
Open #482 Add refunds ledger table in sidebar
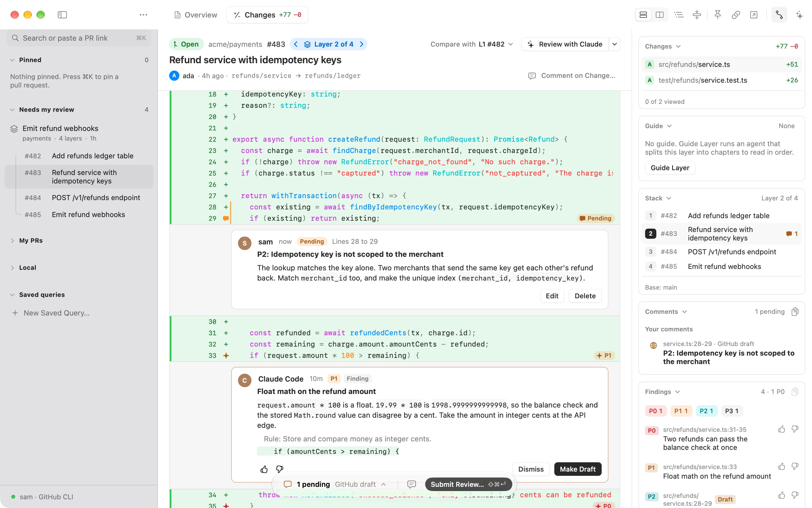(79, 156)
